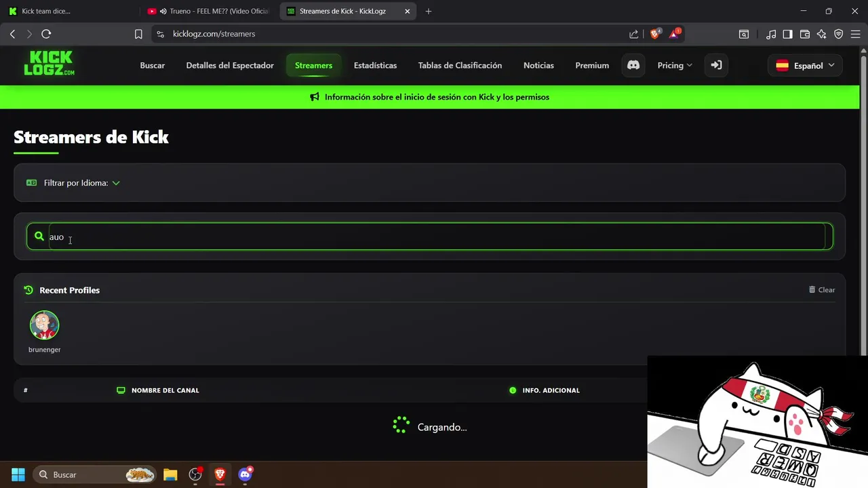Click the Streamers de Kick heading

pyautogui.click(x=91, y=137)
